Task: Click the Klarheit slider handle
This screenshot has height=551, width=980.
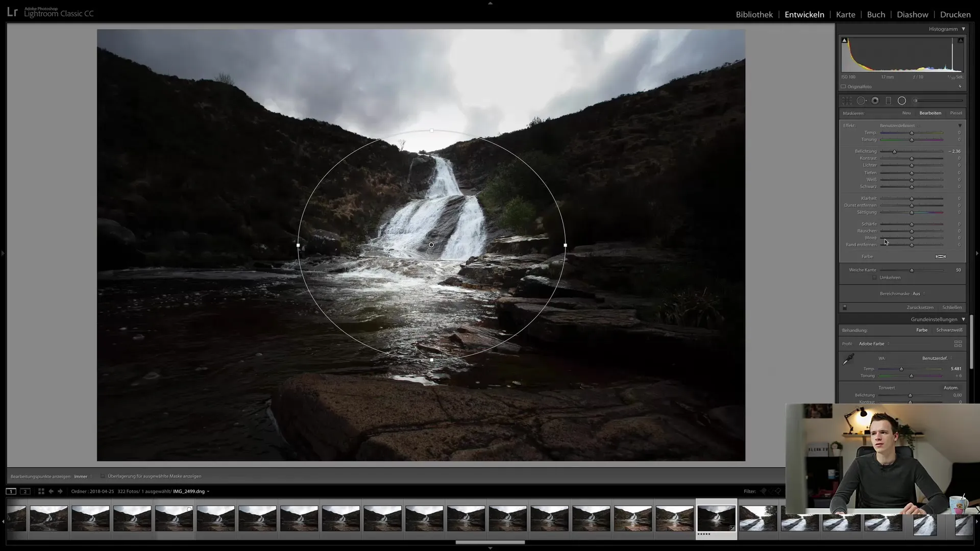Action: [912, 198]
